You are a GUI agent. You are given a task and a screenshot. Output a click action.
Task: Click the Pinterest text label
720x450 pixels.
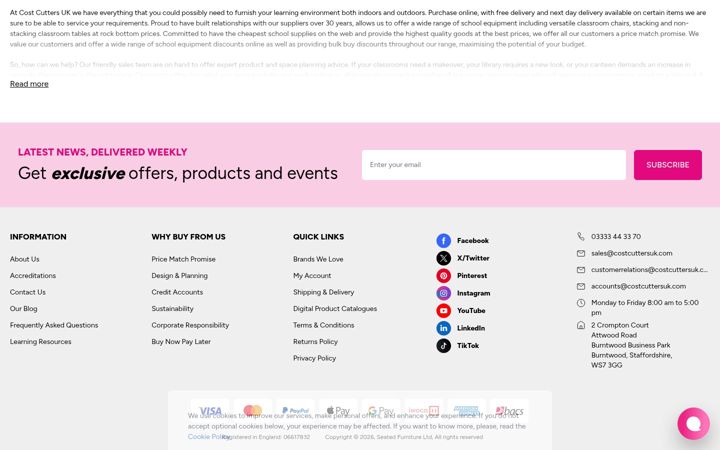[x=472, y=276]
